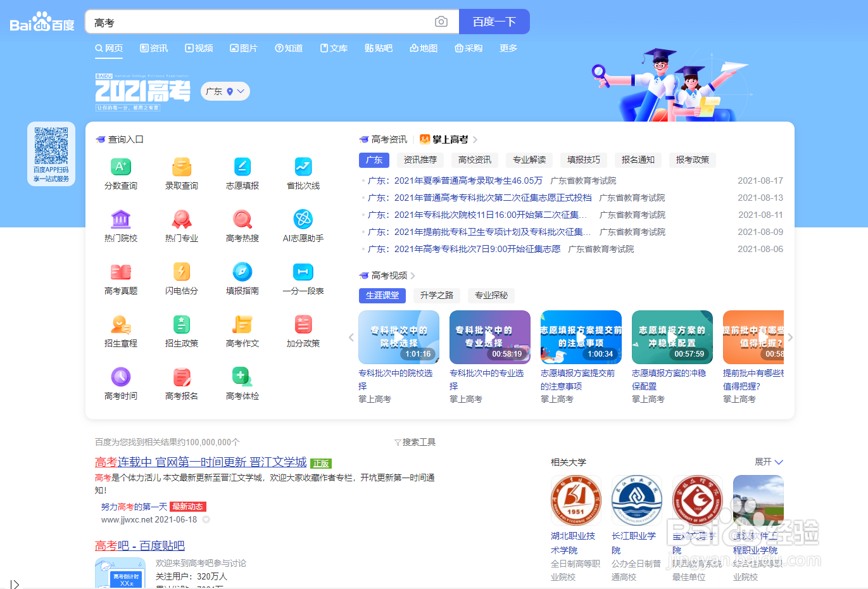Screen dimensions: 868x589
Task: Play video 志愿填报方案的冲稳保配置
Action: point(672,337)
